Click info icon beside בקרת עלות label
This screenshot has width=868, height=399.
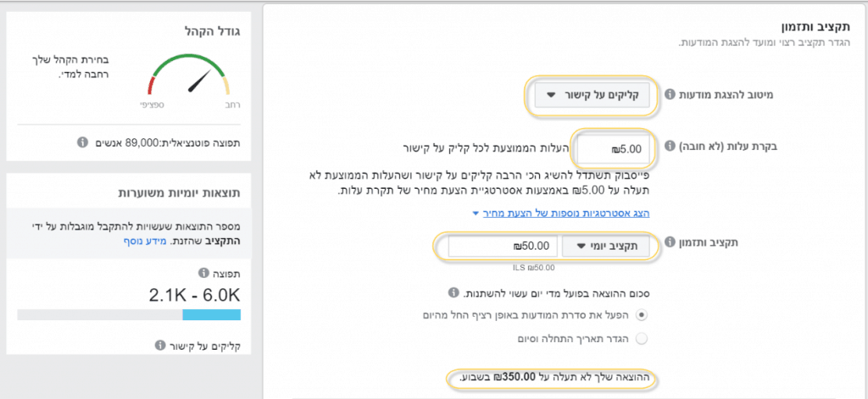[669, 147]
